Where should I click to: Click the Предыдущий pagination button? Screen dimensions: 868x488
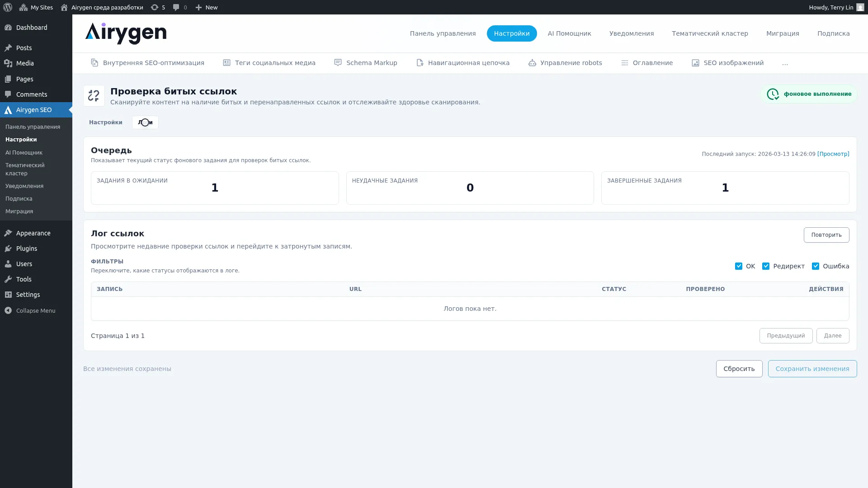(786, 336)
